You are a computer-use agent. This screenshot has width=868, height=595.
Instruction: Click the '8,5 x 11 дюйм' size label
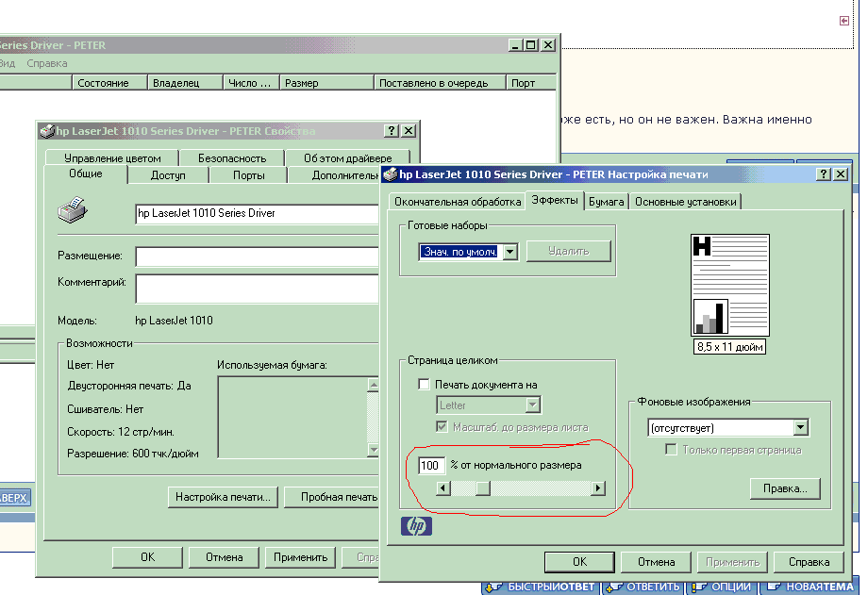coord(729,347)
